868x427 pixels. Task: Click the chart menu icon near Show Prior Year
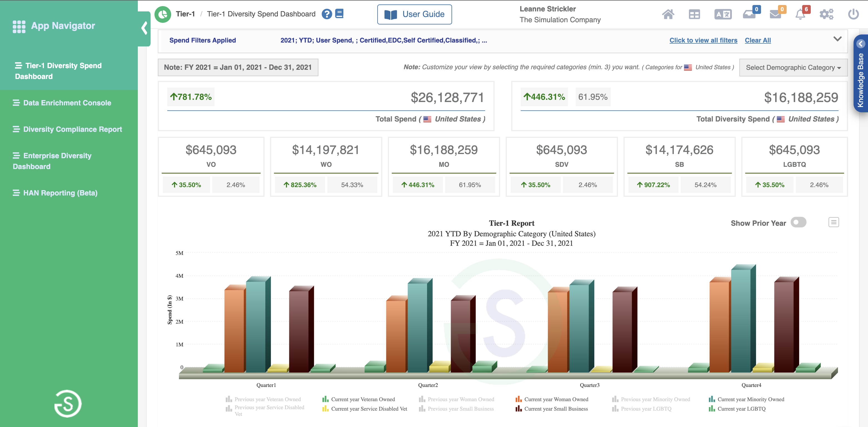pos(833,222)
